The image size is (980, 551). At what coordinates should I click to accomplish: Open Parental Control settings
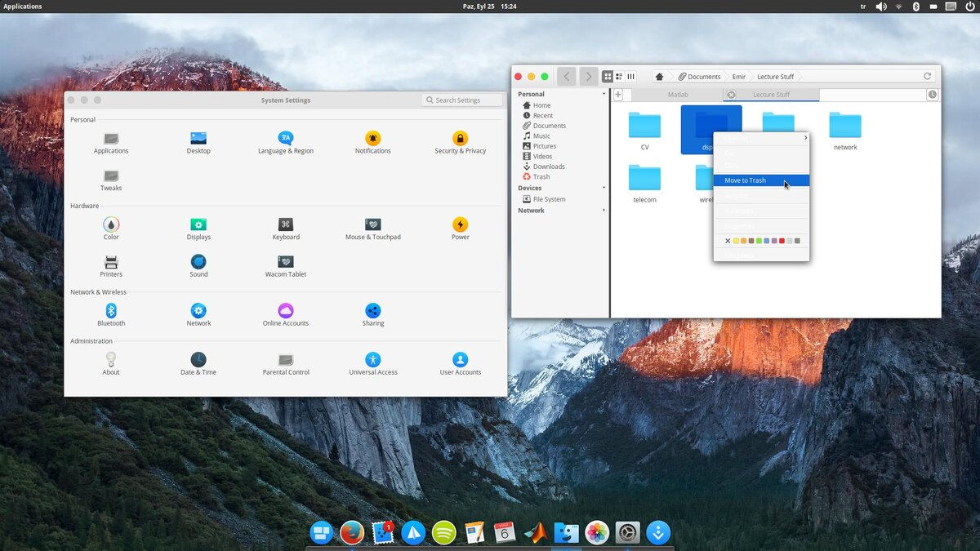tap(286, 365)
